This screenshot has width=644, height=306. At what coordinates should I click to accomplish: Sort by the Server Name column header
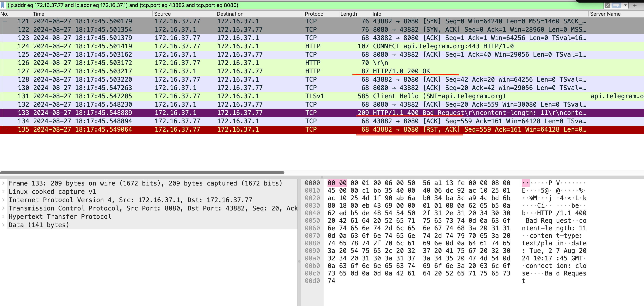tap(605, 14)
